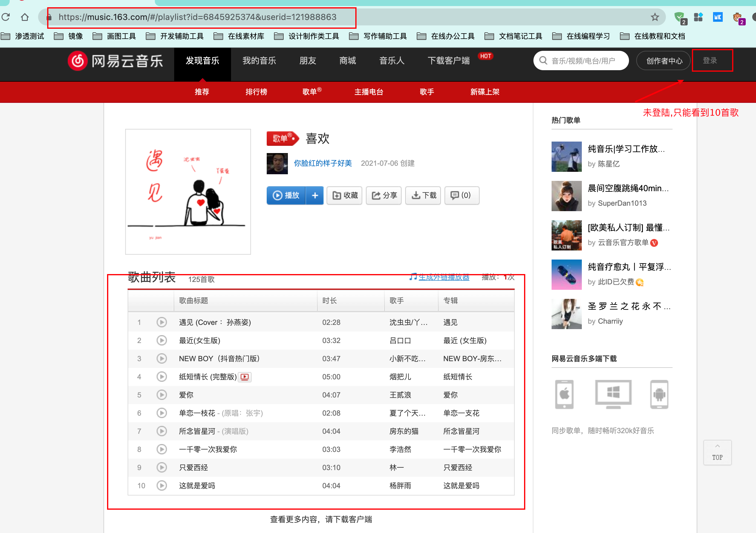Viewport: 756px width, 533px height.
Task: Bookmark this page with the star icon
Action: point(655,17)
